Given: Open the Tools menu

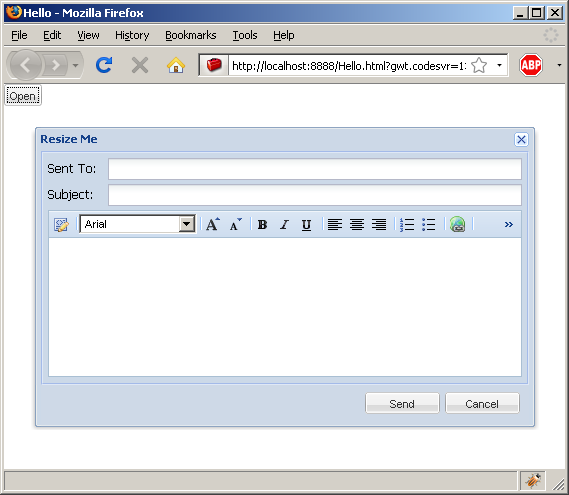Looking at the screenshot, I should (x=245, y=35).
